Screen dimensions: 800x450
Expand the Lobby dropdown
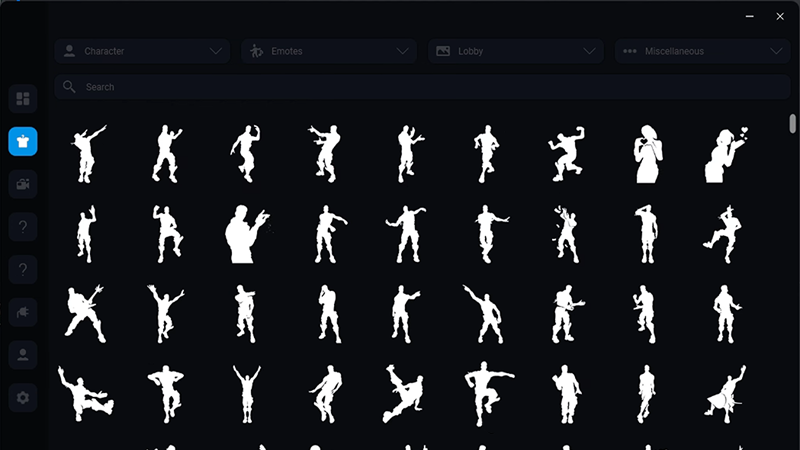tap(515, 51)
